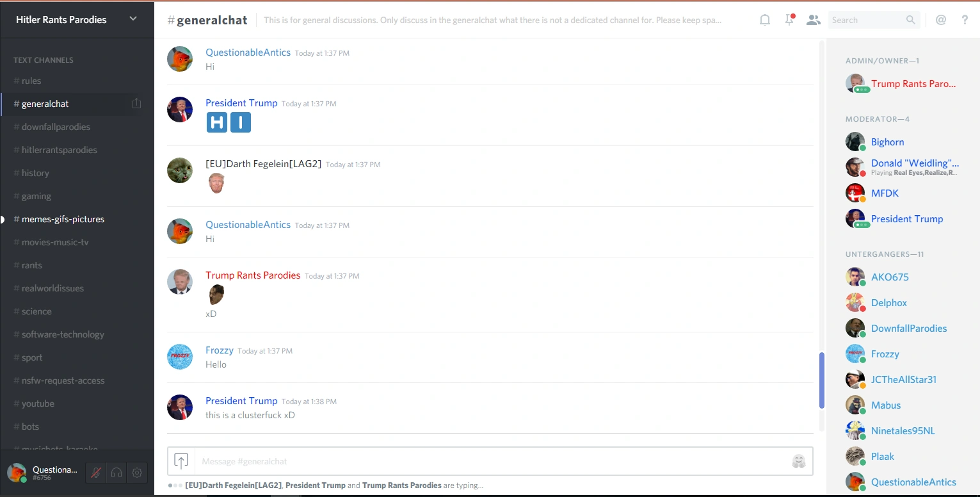Expand Hitler Rants Parodies server menu
Image resolution: width=980 pixels, height=497 pixels.
[x=133, y=19]
